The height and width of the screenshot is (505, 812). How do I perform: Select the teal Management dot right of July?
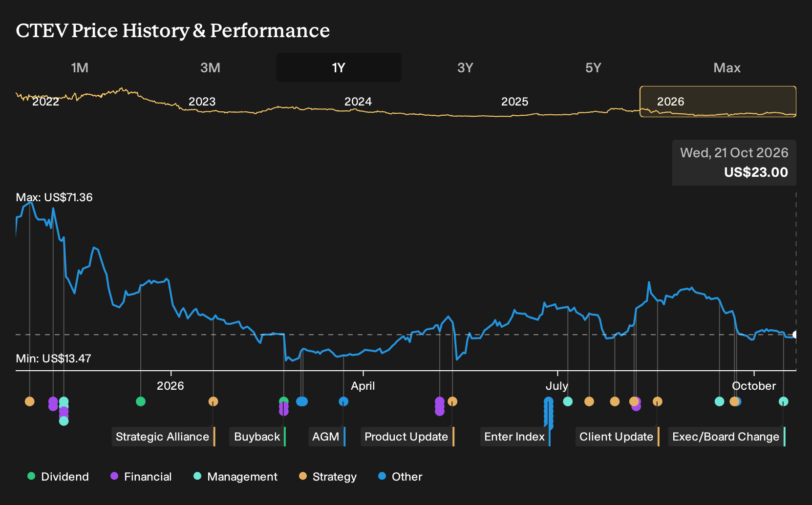pos(568,401)
